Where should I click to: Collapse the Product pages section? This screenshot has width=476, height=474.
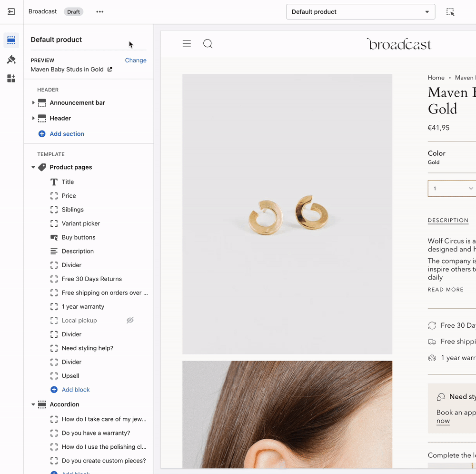[x=33, y=167]
